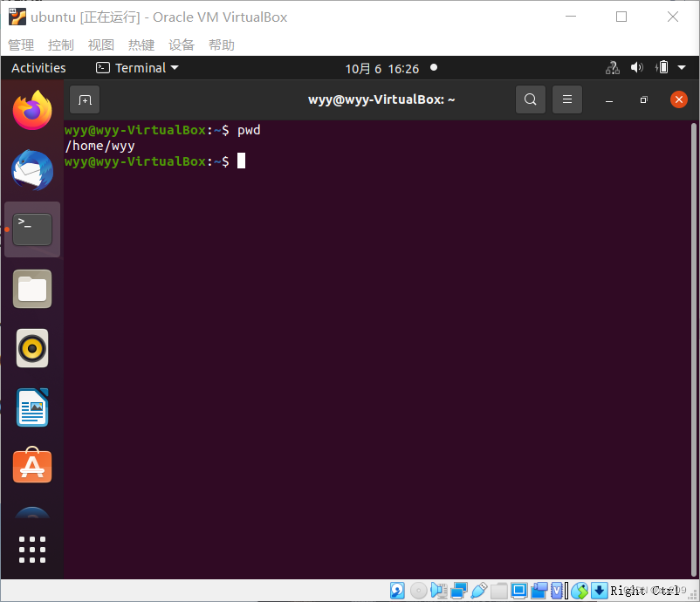The image size is (700, 602).
Task: Click the display status icon
Action: click(518, 591)
